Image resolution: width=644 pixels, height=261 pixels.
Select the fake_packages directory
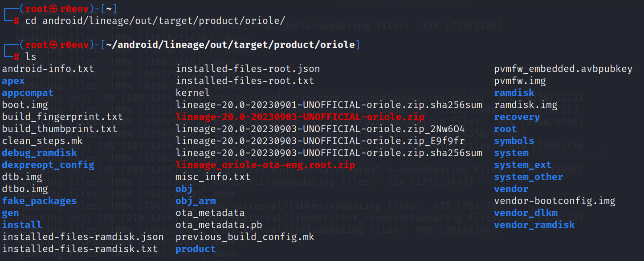39,201
